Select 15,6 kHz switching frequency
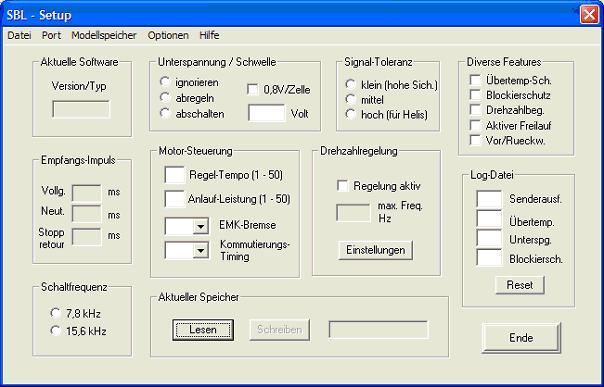Viewport: 604px width, 387px height. pyautogui.click(x=55, y=330)
